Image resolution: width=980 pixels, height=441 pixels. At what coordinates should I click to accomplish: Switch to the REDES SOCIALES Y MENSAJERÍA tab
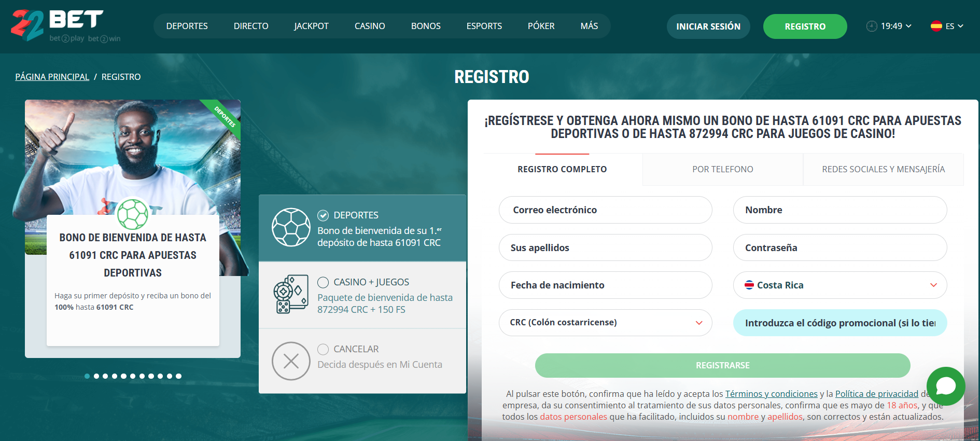coord(884,169)
